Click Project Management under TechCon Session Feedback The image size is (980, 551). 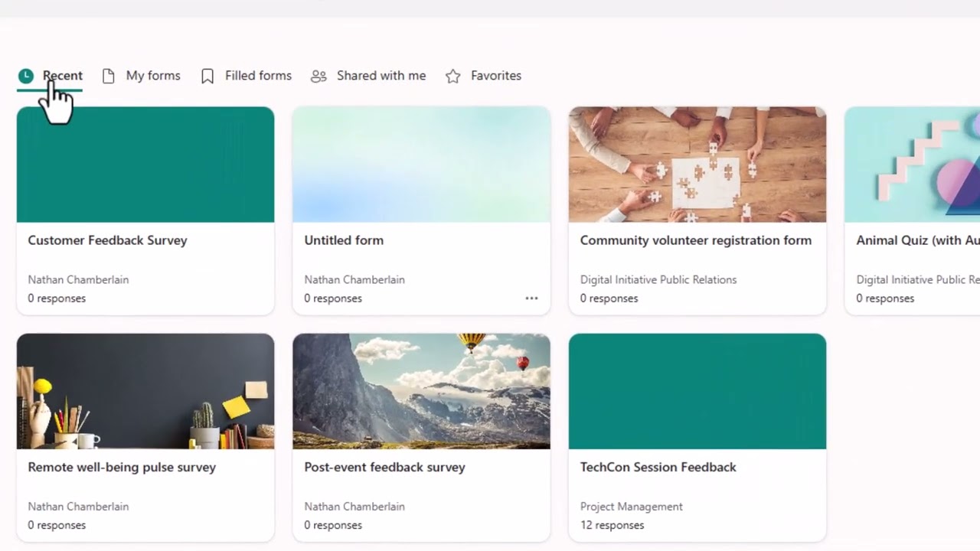(632, 507)
